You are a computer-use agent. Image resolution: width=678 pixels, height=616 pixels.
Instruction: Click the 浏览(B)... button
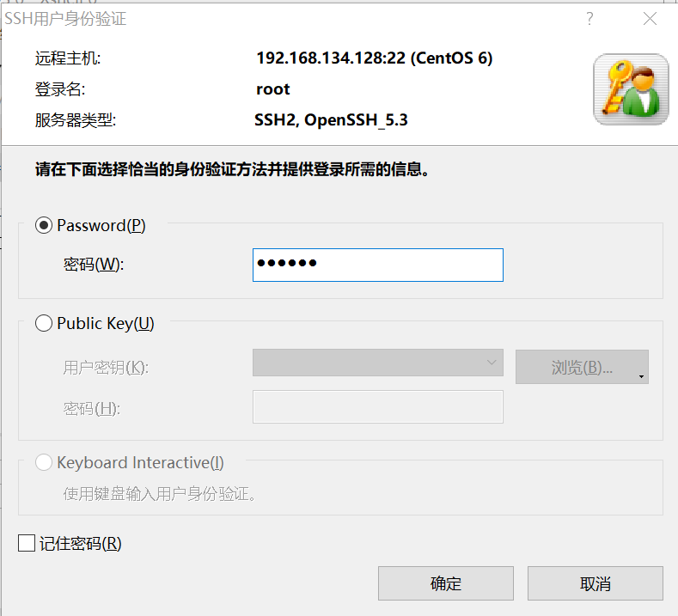[582, 367]
